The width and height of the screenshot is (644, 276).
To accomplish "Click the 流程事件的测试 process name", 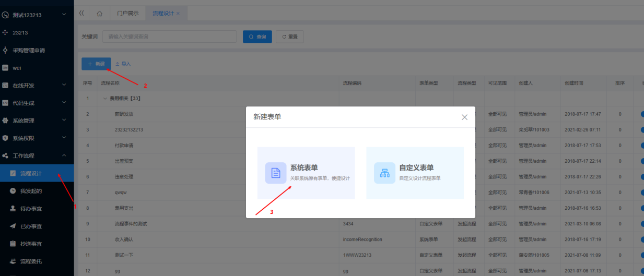I will [x=131, y=224].
